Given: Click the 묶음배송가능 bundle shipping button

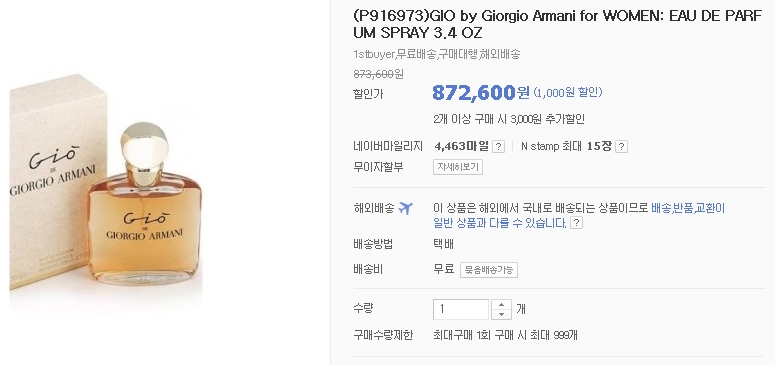Looking at the screenshot, I should pos(489,270).
